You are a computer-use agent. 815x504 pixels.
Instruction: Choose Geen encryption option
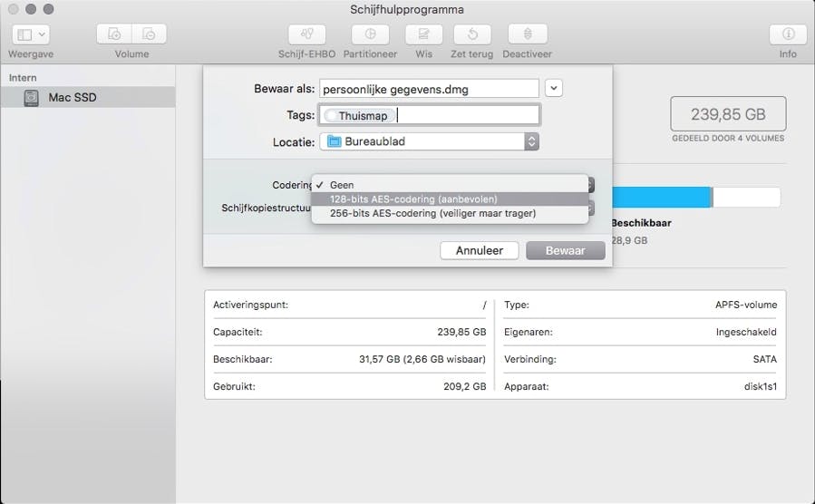tap(342, 185)
